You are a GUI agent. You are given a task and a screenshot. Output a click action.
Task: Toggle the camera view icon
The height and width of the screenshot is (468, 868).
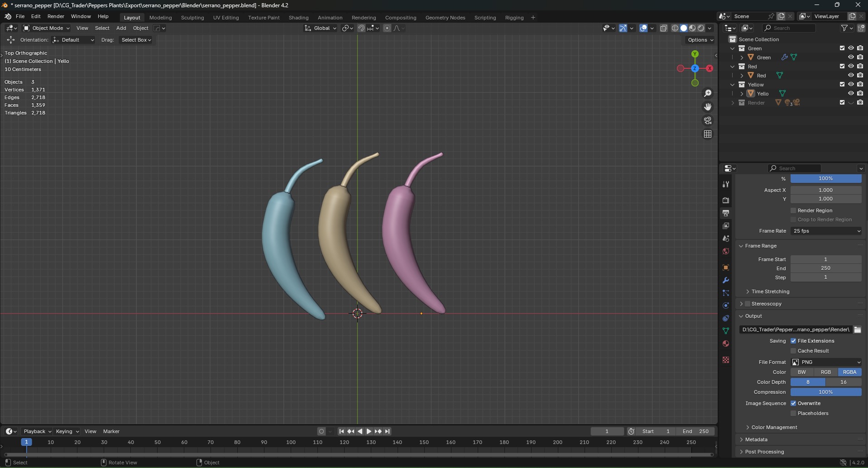tap(708, 120)
